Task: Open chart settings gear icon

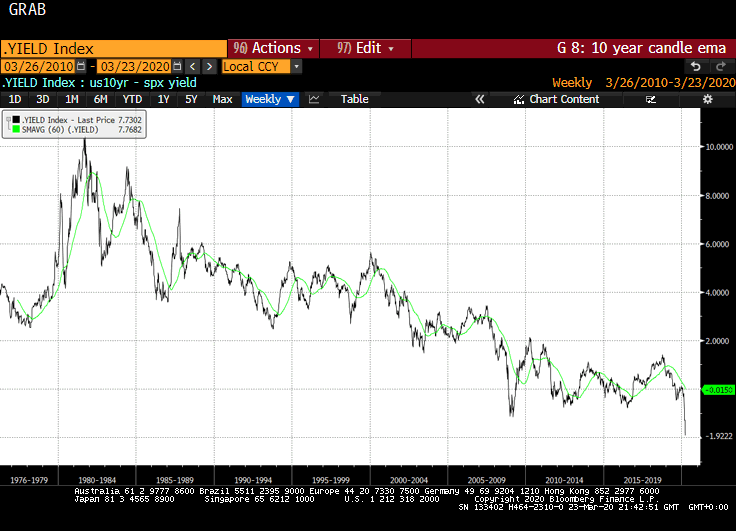Action: (x=707, y=99)
